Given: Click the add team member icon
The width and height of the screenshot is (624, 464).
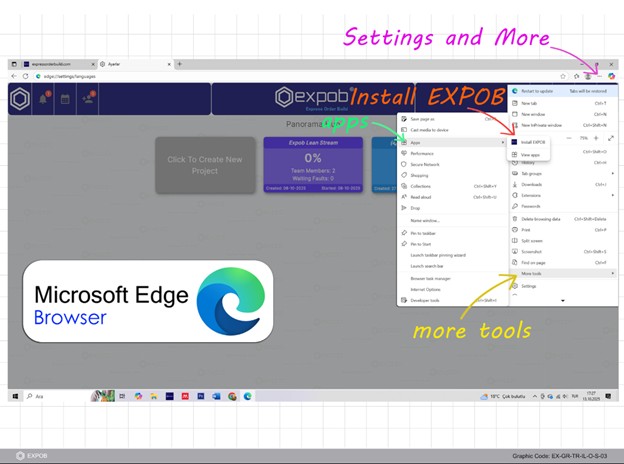Looking at the screenshot, I should (x=89, y=99).
